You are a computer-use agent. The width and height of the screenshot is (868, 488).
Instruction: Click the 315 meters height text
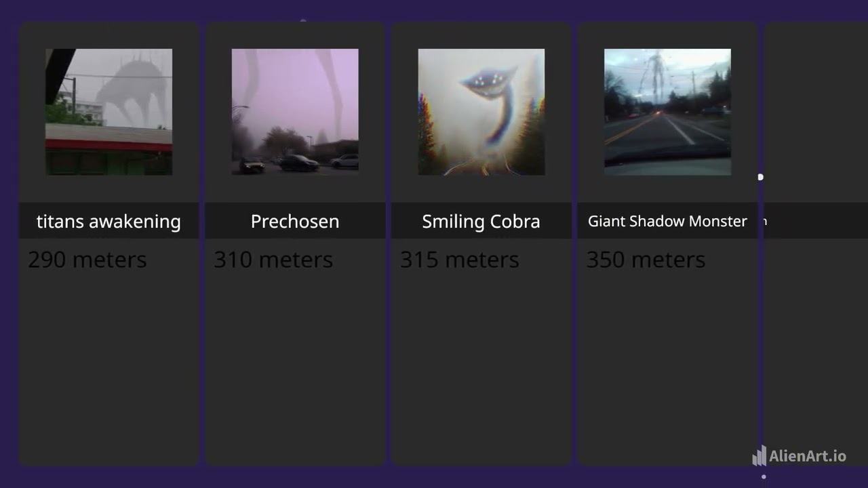460,260
